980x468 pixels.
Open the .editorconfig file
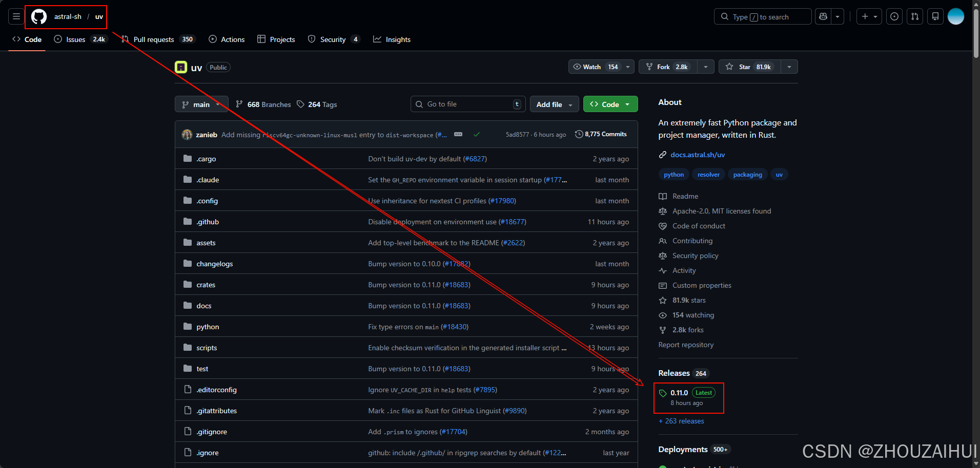(x=216, y=390)
